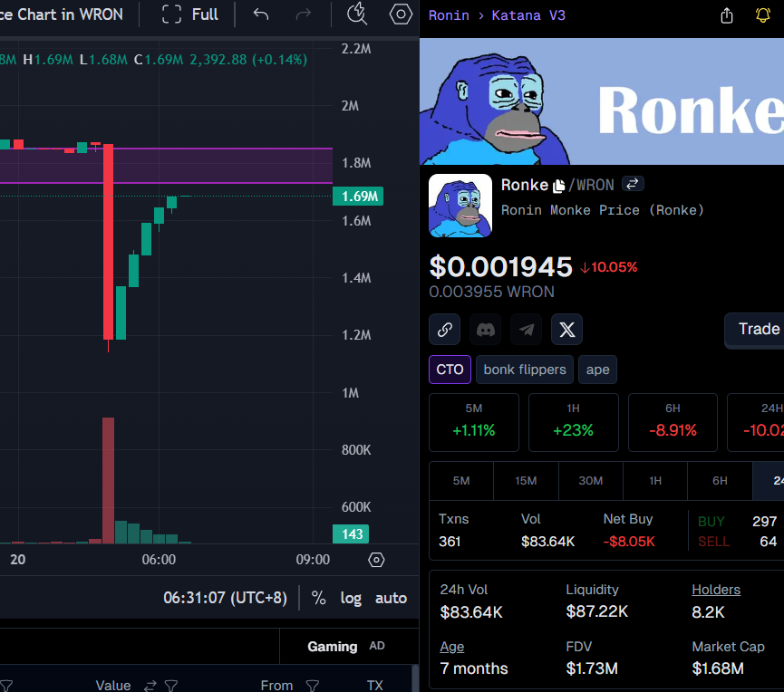Swap the Ronke/WRON pair direction
Screen dimensions: 784x692
click(633, 184)
